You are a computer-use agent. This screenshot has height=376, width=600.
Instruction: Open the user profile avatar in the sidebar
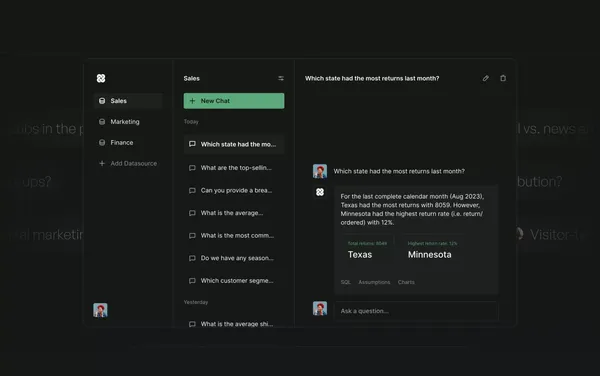(100, 310)
